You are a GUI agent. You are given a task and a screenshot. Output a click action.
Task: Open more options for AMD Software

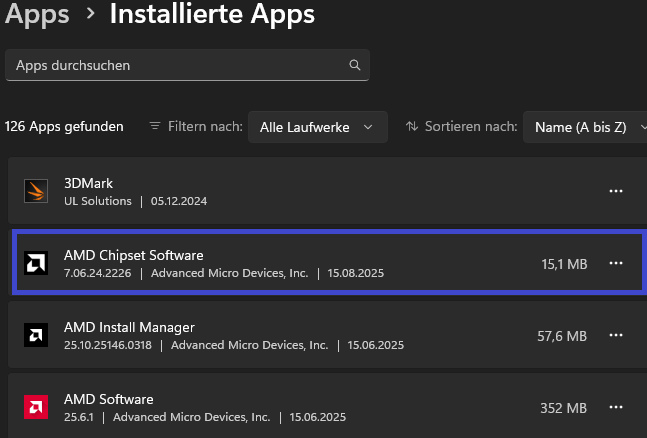click(x=616, y=407)
